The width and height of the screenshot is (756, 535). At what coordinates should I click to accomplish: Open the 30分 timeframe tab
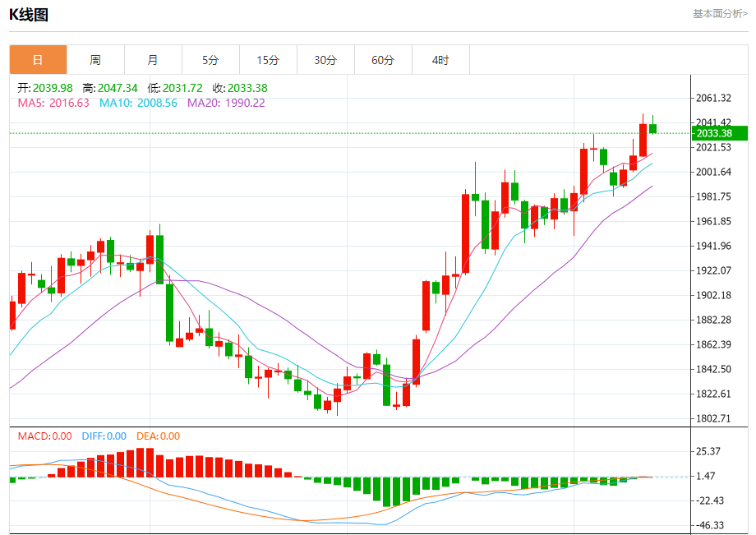click(x=325, y=60)
